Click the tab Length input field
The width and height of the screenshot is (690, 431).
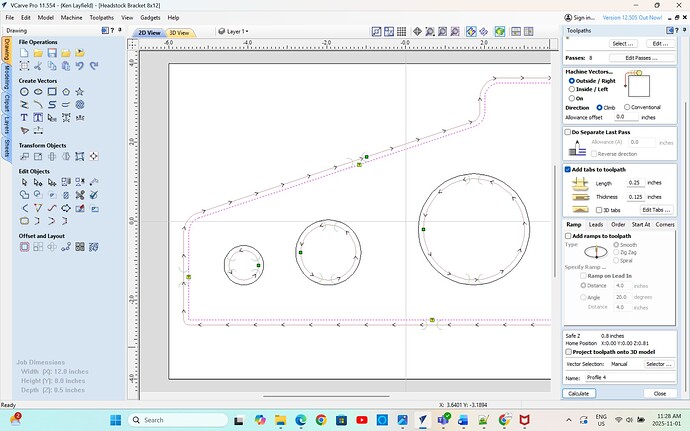(635, 182)
